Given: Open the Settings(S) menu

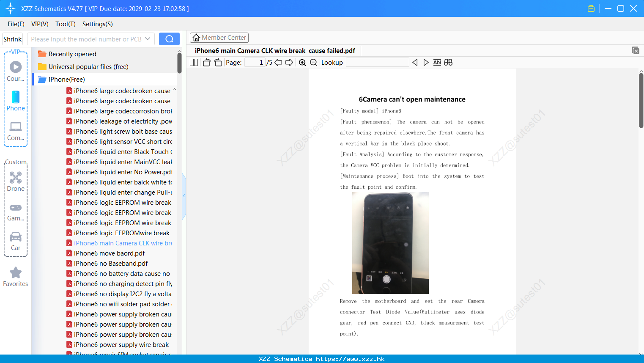Looking at the screenshot, I should (98, 24).
